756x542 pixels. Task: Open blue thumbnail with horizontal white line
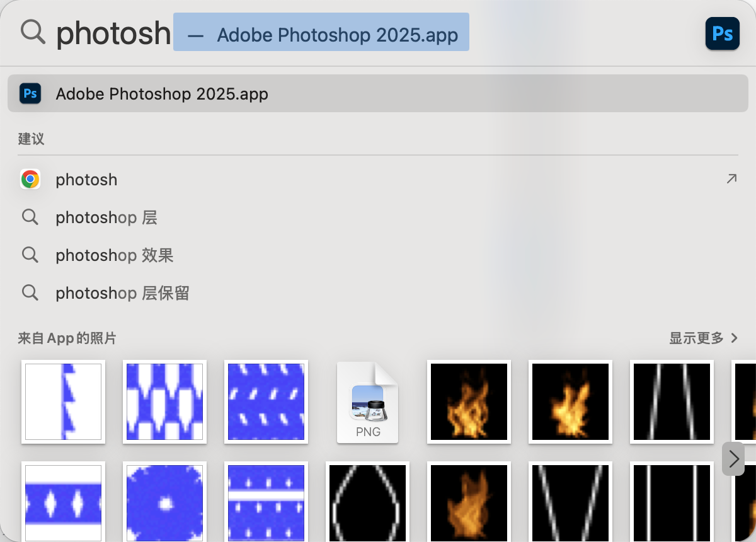266,502
